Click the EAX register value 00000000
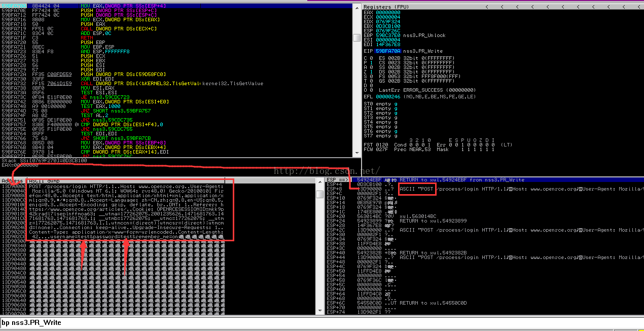Viewport: 644px width, 331px height. pos(388,12)
